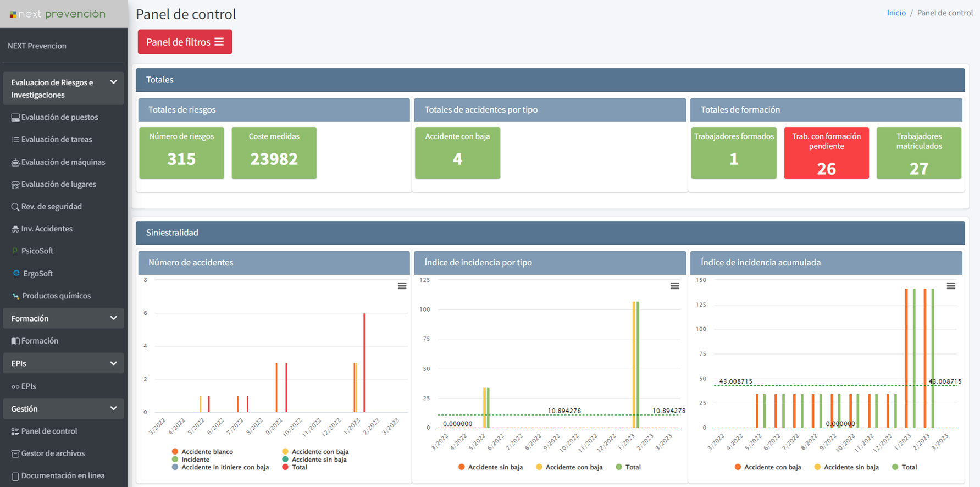The image size is (980, 487).
Task: Open Índice de incidencia por tipo chart menu
Action: [675, 286]
